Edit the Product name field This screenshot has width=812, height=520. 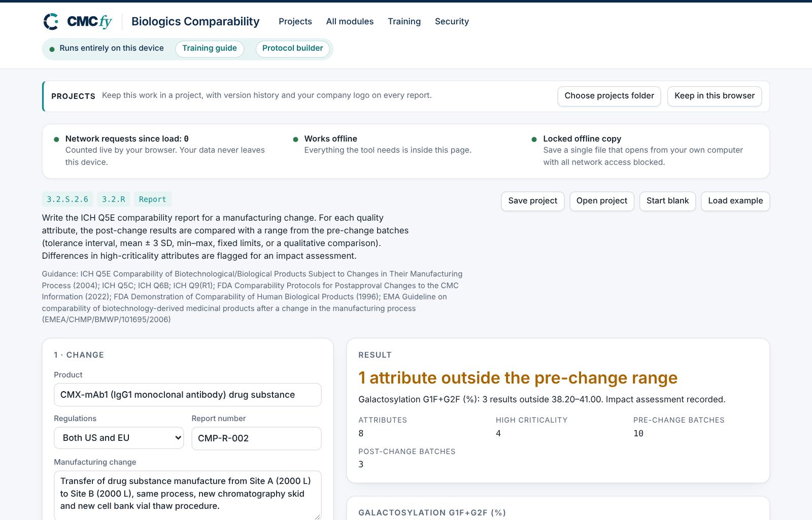[x=187, y=395]
